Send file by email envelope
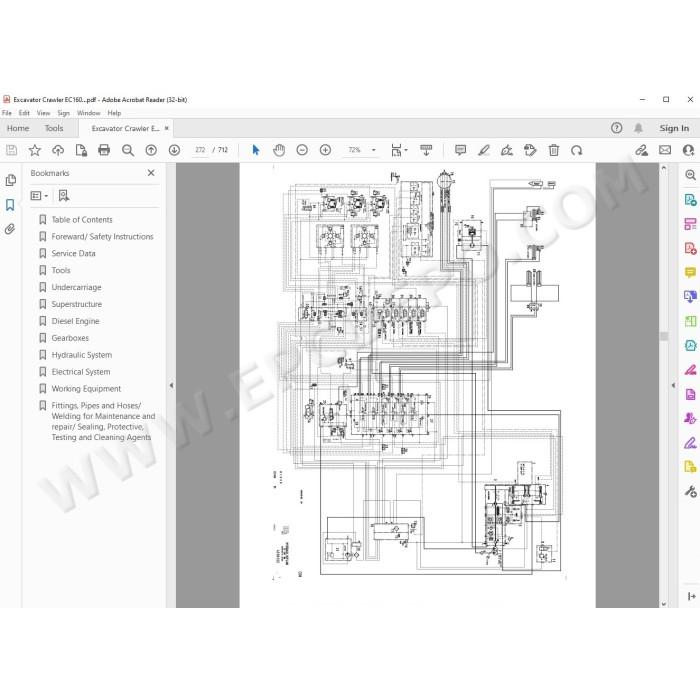The image size is (700, 700). click(665, 150)
